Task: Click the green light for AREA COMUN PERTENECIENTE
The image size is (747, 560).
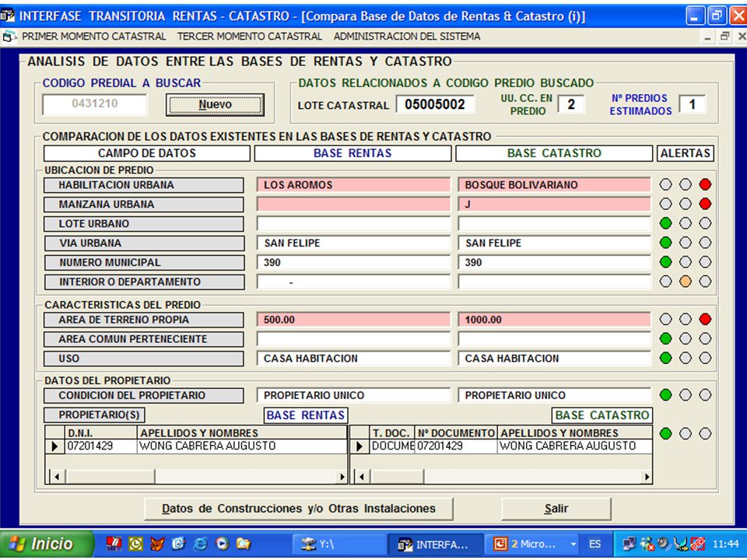Action: point(665,339)
